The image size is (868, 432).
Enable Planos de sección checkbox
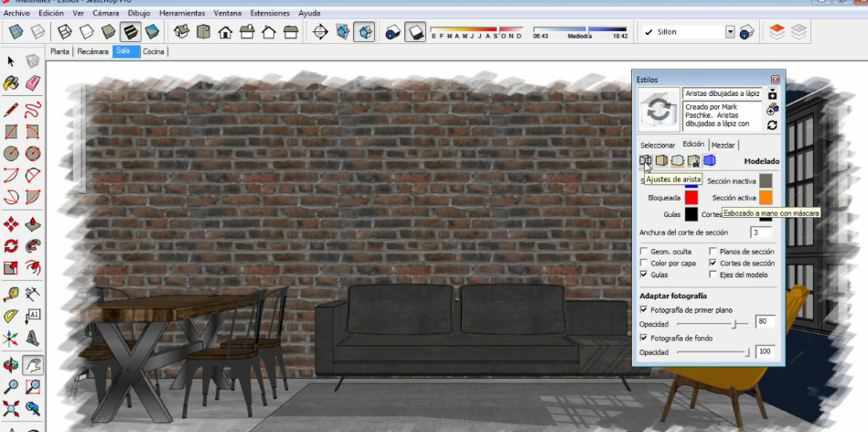(x=713, y=252)
